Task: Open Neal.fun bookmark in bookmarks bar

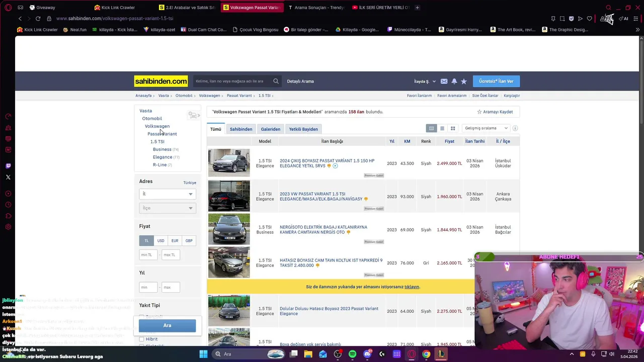Action: (x=75, y=30)
